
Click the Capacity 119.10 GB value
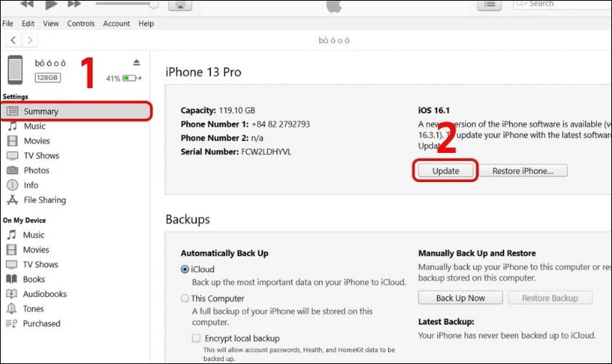click(x=237, y=111)
